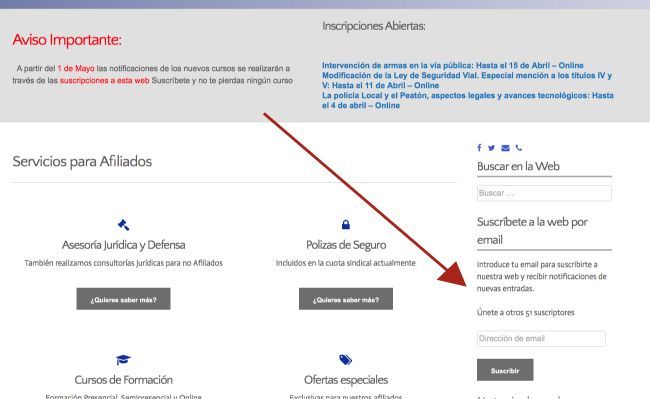Click Introduce tu email para suscribirte text

(541, 276)
